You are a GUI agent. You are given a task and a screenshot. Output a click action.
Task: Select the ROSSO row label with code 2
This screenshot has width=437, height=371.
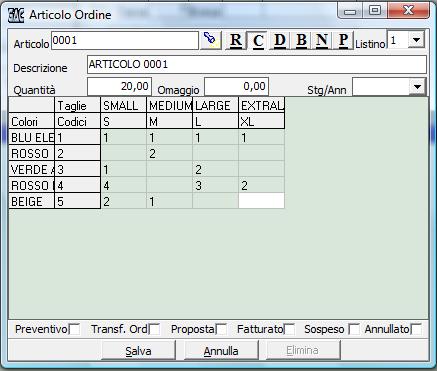(32, 153)
